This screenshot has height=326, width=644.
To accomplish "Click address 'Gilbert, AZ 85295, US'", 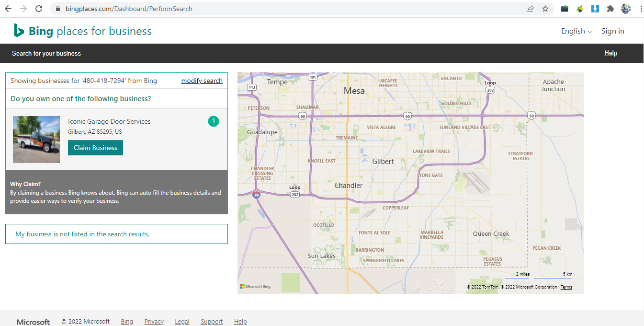I will (x=95, y=132).
